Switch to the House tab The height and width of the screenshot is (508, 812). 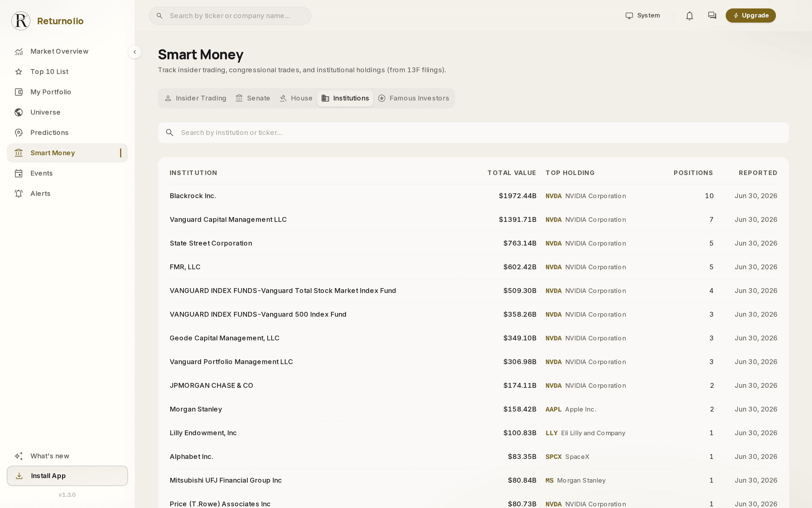tap(295, 98)
